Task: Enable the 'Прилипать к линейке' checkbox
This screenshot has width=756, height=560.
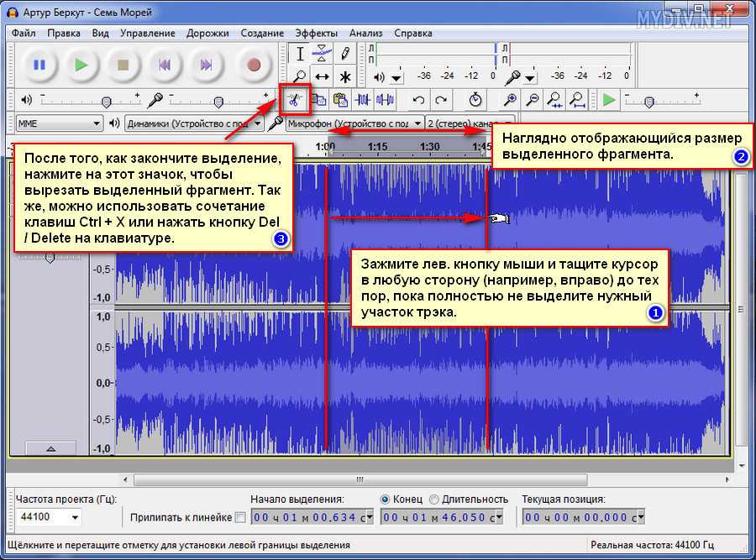Action: 240,517
